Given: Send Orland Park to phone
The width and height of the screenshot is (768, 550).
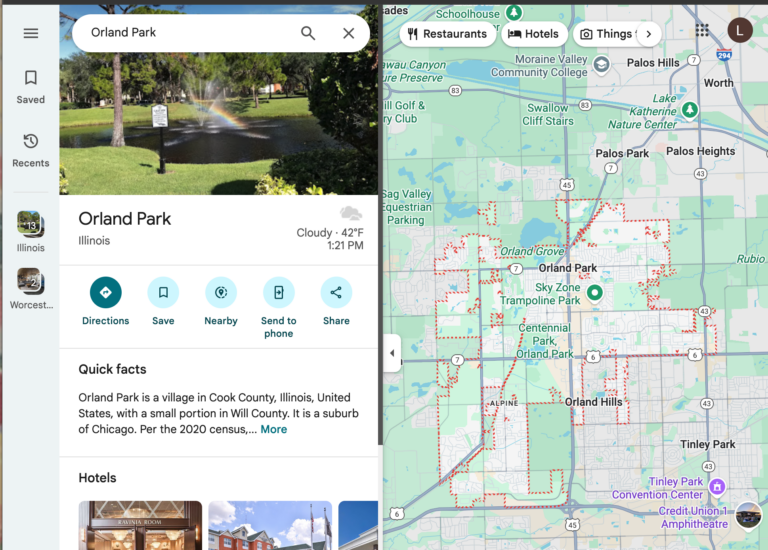Looking at the screenshot, I should pyautogui.click(x=278, y=293).
